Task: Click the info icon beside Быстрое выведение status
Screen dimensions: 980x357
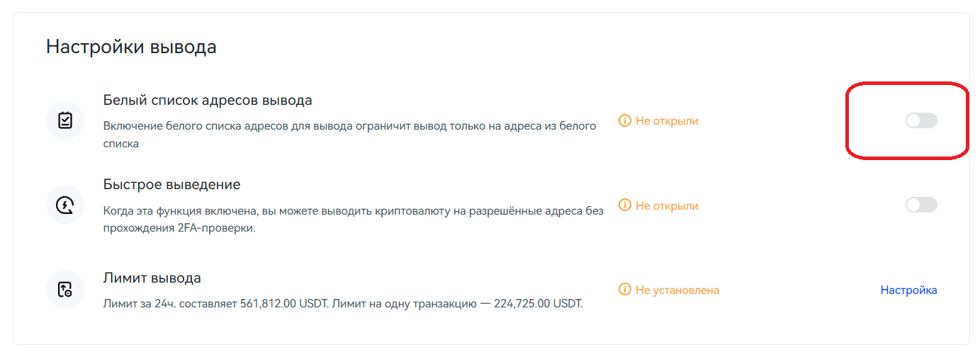Action: coord(624,205)
